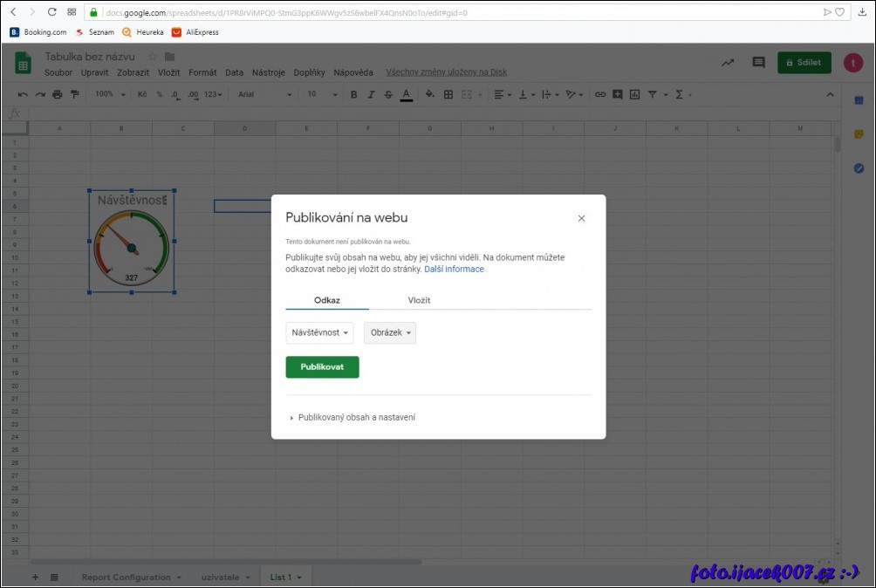Open the Booking.com bookmark
This screenshot has width=876, height=588.
point(38,32)
